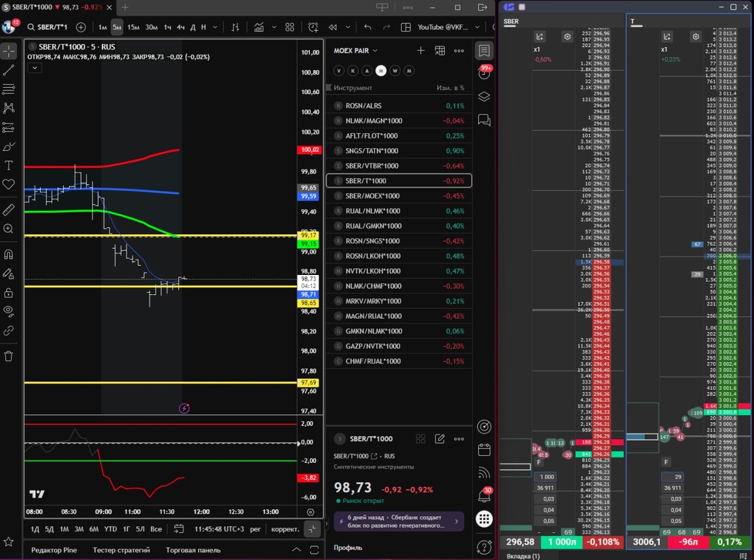This screenshot has width=754, height=560.
Task: Select the trend line drawing tool
Action: tap(9, 70)
